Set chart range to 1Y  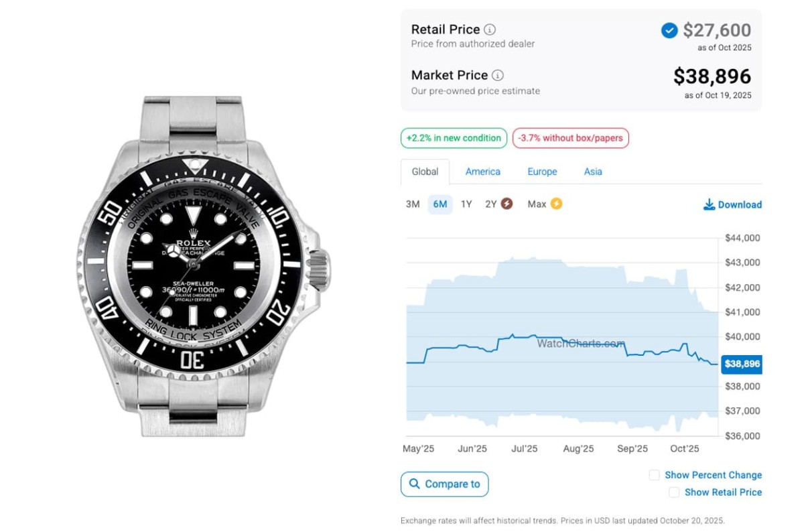point(466,204)
